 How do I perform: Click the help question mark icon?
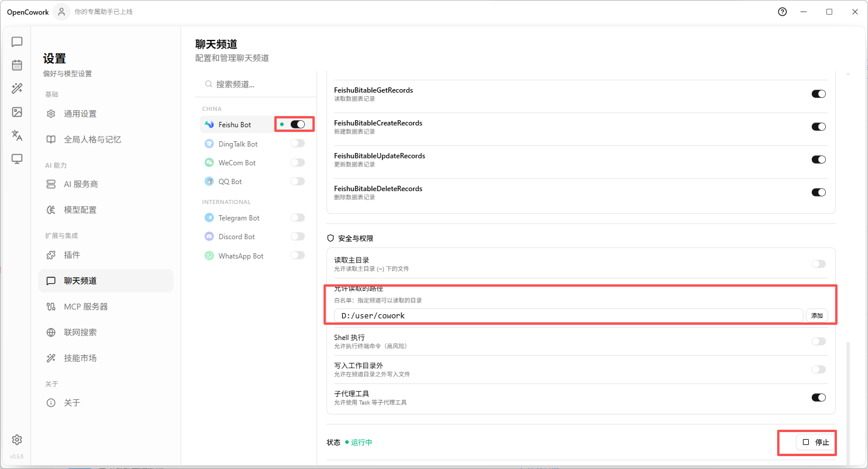tap(782, 12)
